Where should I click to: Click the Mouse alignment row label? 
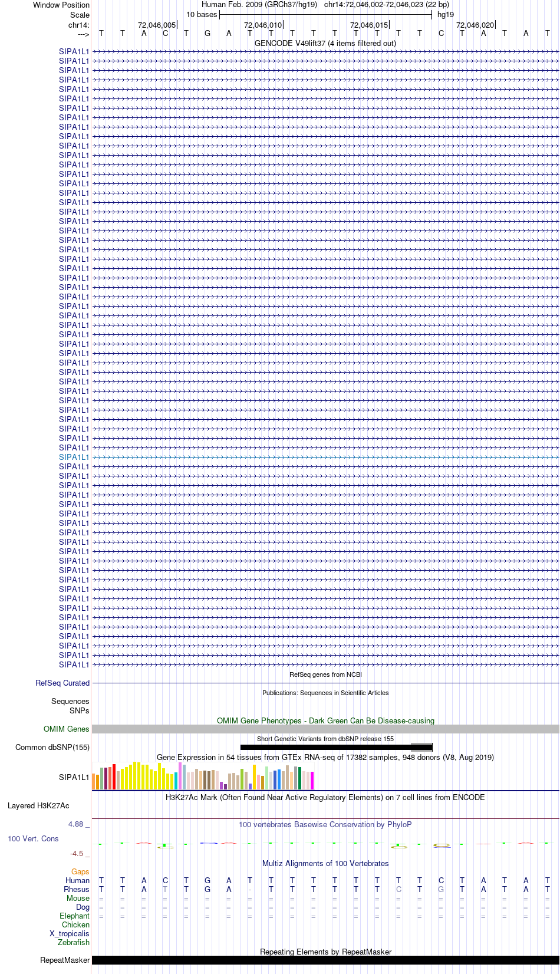[78, 898]
